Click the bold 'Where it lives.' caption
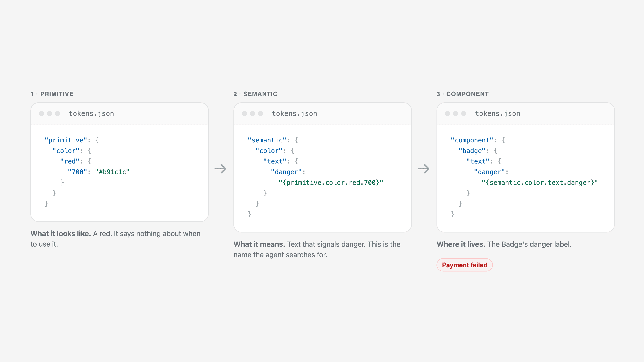Image resolution: width=644 pixels, height=362 pixels. pos(461,244)
